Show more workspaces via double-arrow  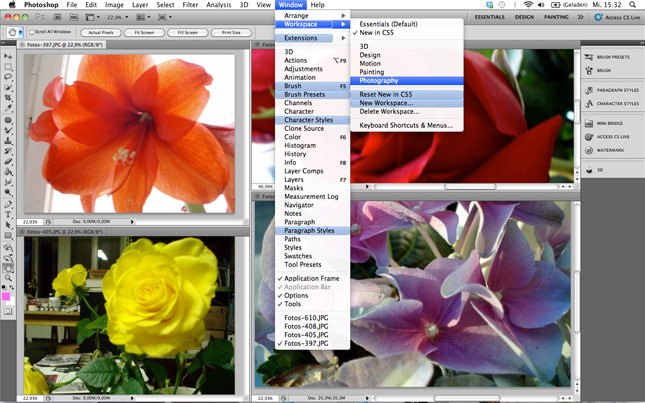coord(580,17)
